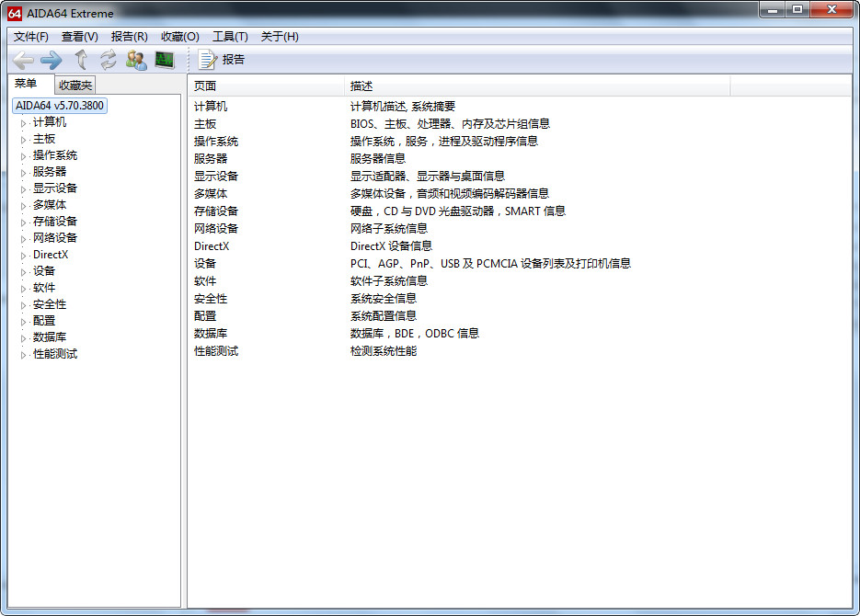The image size is (860, 616).
Task: Open the 工具(T) menu
Action: 230,37
